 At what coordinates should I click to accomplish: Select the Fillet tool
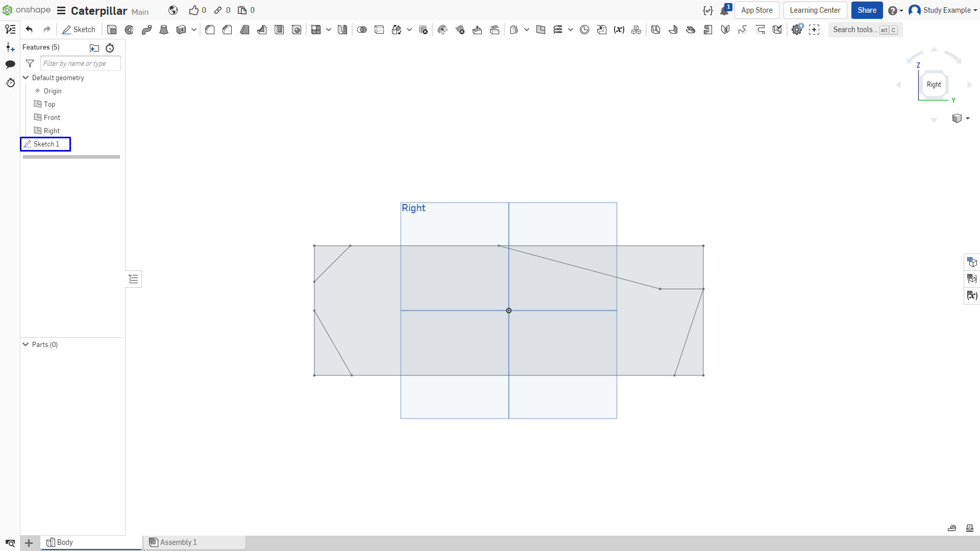tap(210, 30)
